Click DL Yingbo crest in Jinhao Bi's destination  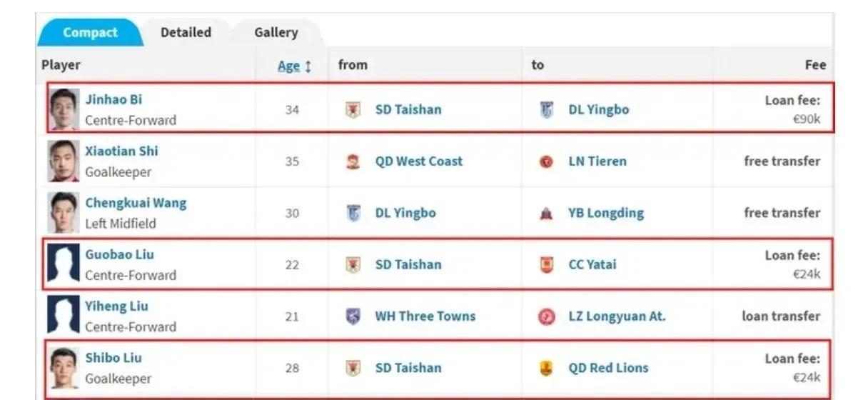tap(546, 110)
